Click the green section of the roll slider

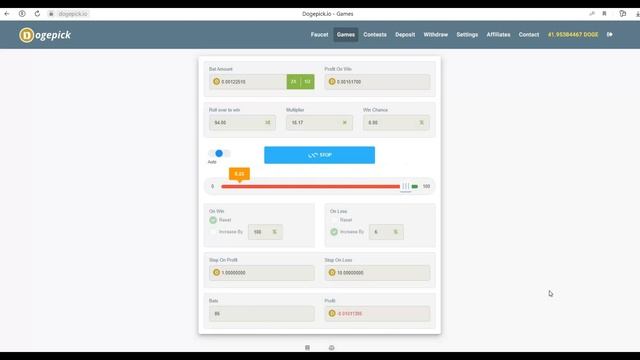[415, 187]
